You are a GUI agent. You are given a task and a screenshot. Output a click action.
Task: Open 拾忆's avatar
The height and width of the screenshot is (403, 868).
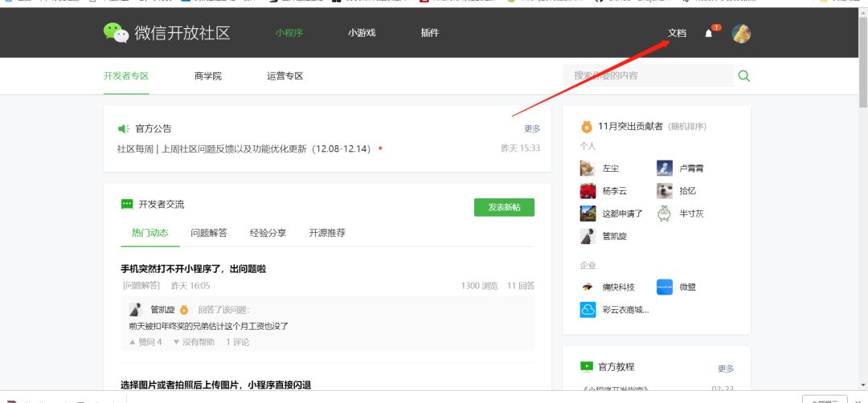(x=665, y=191)
